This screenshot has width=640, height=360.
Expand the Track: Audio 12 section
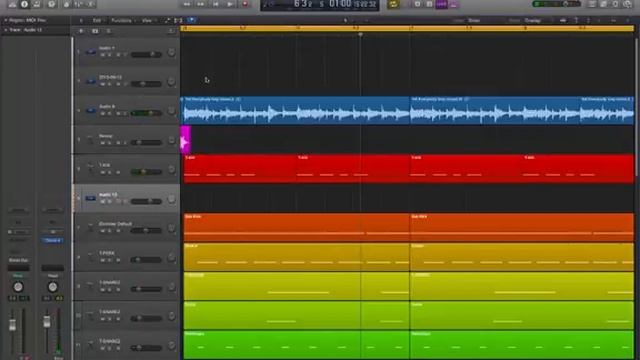[x=6, y=30]
